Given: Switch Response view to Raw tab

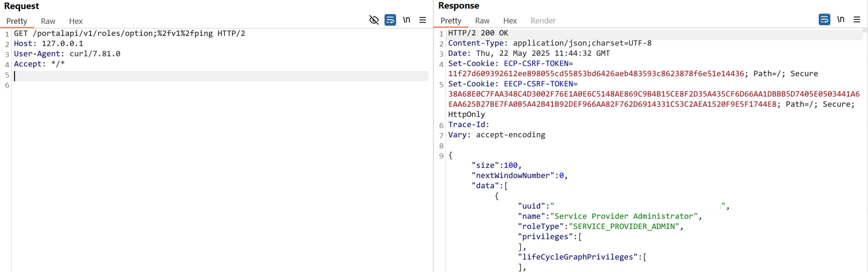Looking at the screenshot, I should 482,21.
